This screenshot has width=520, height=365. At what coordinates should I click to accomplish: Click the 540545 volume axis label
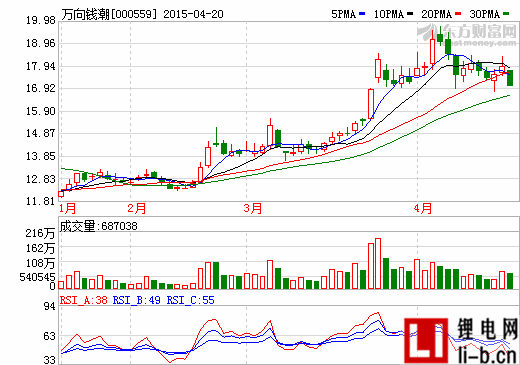[37, 277]
